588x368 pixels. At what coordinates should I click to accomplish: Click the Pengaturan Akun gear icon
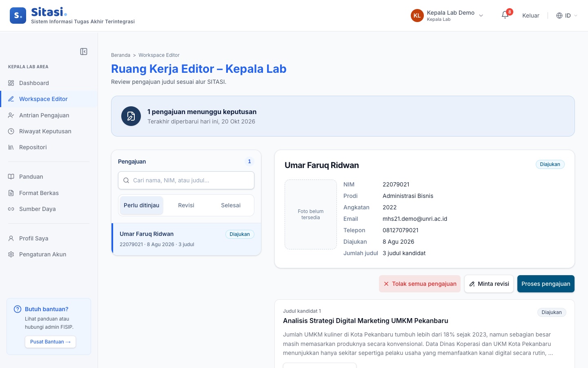(x=11, y=254)
